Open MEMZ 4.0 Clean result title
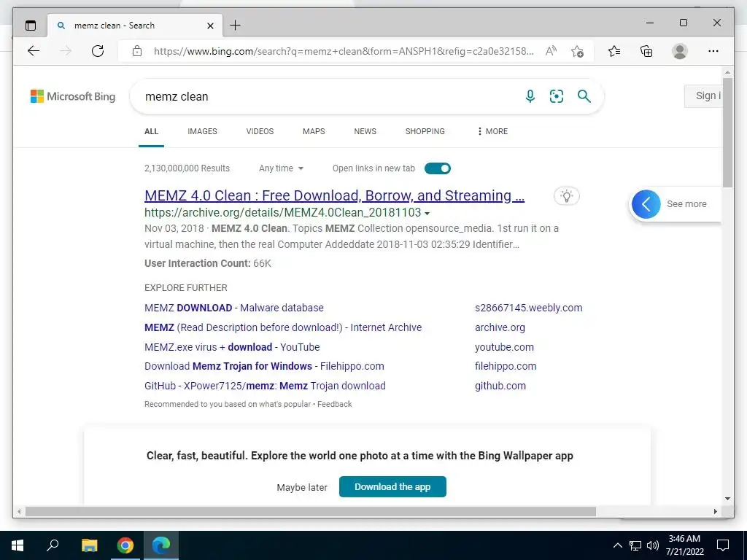This screenshot has width=747, height=560. [334, 195]
